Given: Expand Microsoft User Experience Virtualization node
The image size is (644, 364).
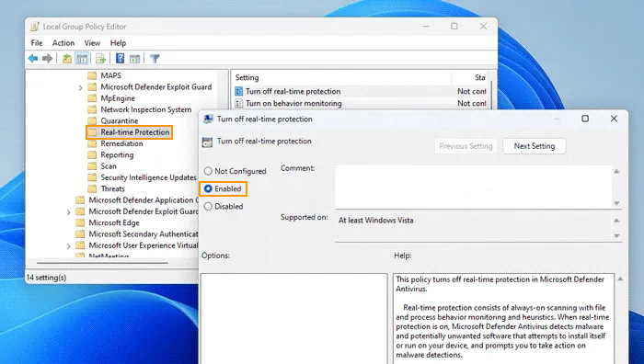Looking at the screenshot, I should click(x=69, y=245).
